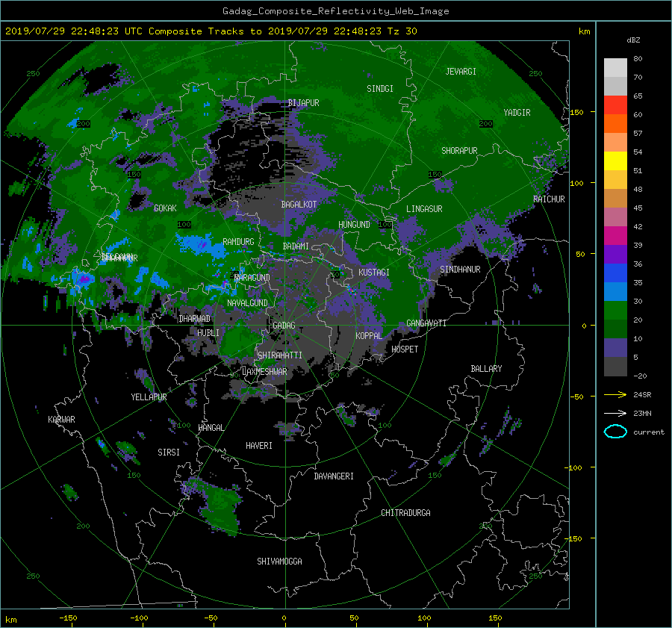The height and width of the screenshot is (628, 672).
Task: Click the cyan current ellipse legend icon
Action: (615, 432)
